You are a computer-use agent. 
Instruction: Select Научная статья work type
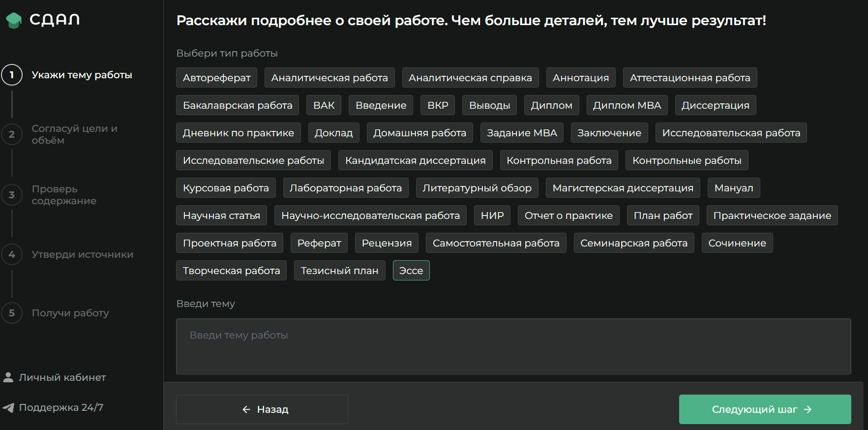[x=221, y=215]
